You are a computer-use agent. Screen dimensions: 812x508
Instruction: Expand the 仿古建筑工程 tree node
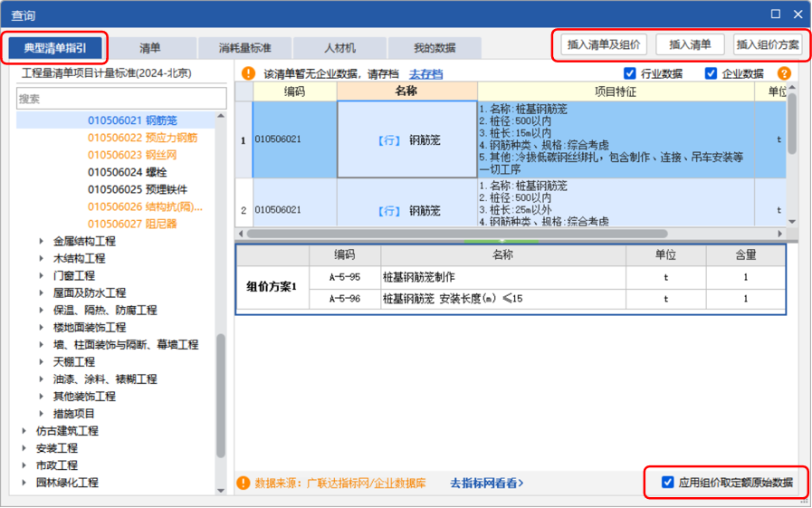point(24,431)
